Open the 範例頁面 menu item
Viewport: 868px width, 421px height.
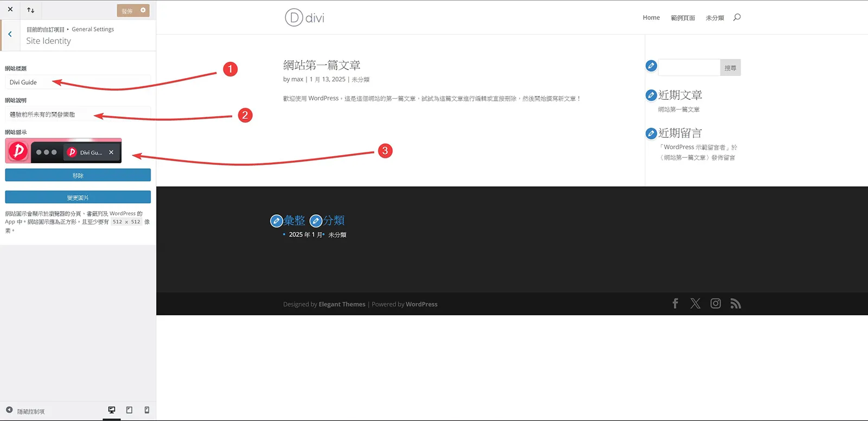point(682,18)
